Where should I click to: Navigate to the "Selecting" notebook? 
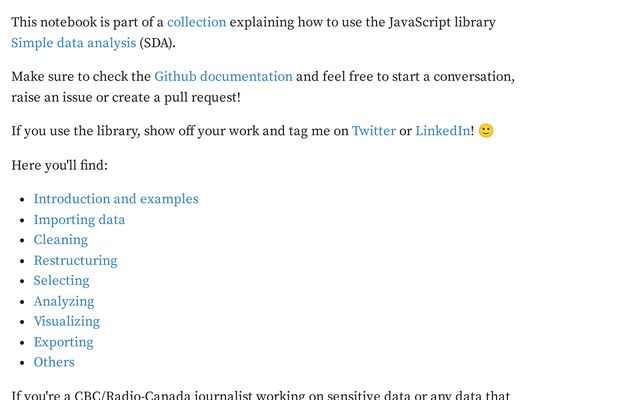point(61,281)
